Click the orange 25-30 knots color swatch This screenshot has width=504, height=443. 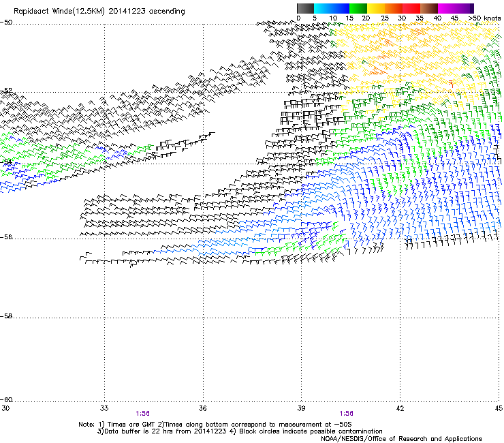tap(394, 8)
